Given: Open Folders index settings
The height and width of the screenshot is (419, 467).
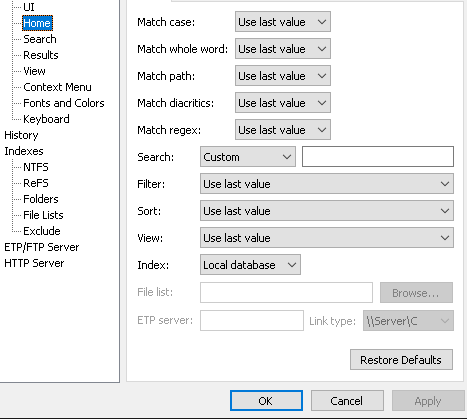Looking at the screenshot, I should click(x=41, y=199).
